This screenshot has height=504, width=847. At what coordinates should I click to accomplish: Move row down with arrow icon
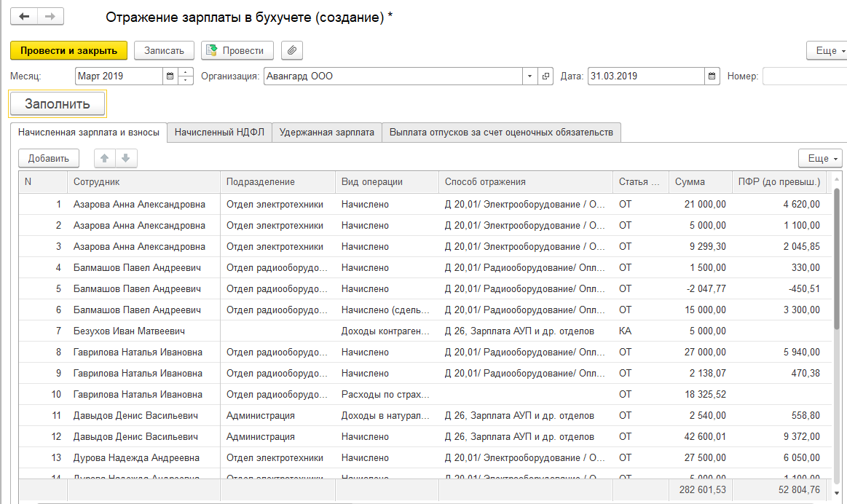[125, 158]
